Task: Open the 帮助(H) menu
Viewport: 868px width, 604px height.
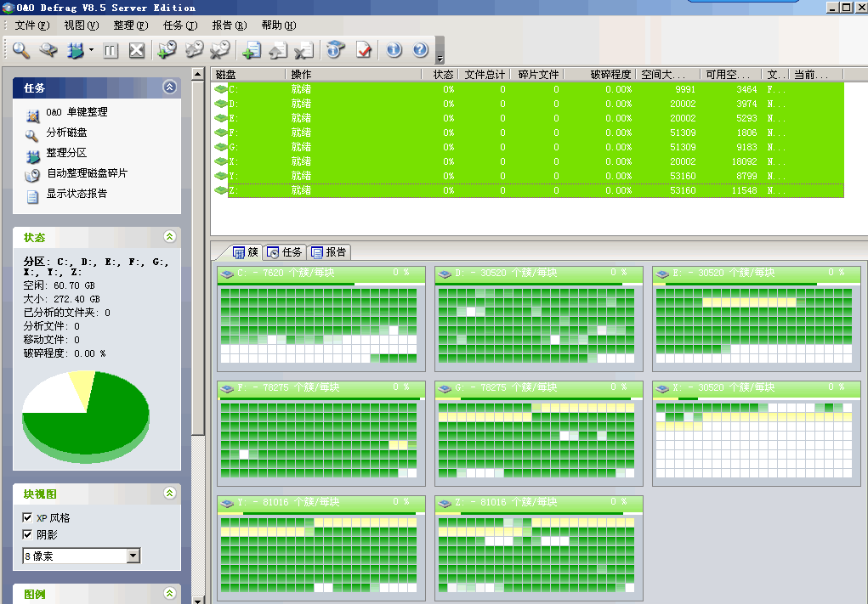Action: click(279, 25)
